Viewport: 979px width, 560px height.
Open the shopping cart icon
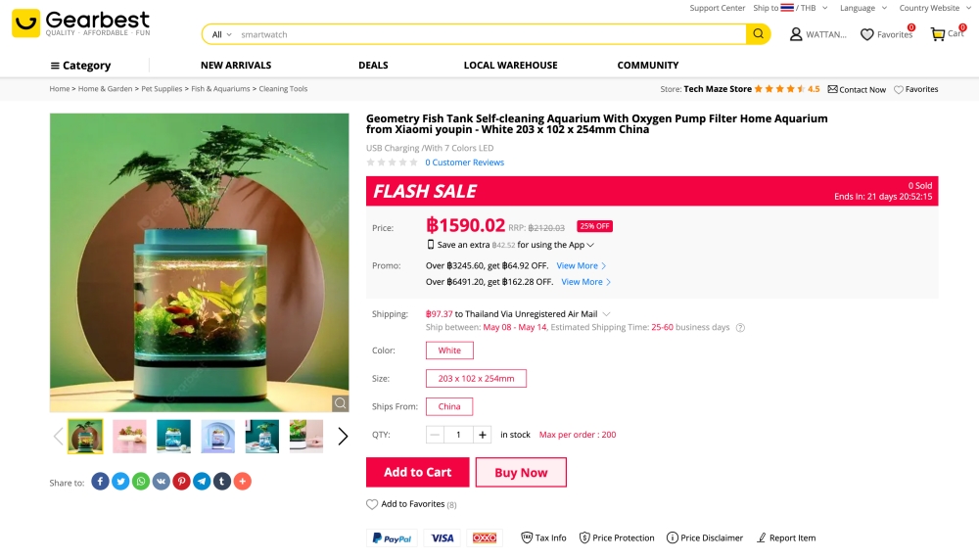938,34
